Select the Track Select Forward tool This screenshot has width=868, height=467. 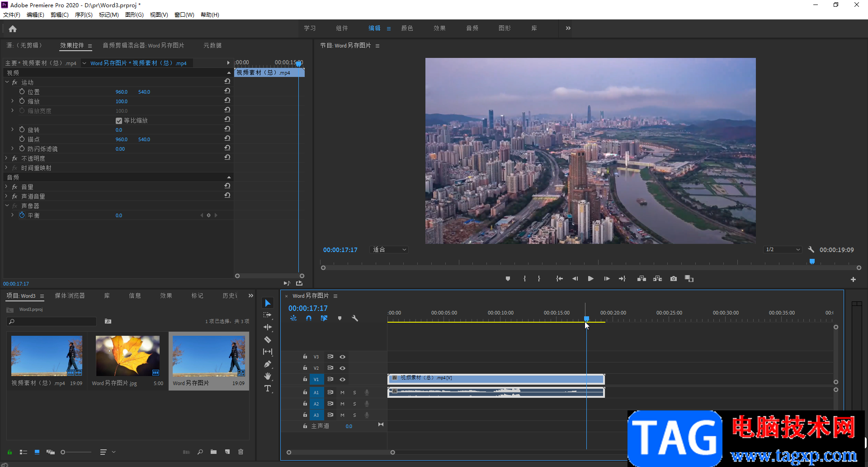pos(268,315)
